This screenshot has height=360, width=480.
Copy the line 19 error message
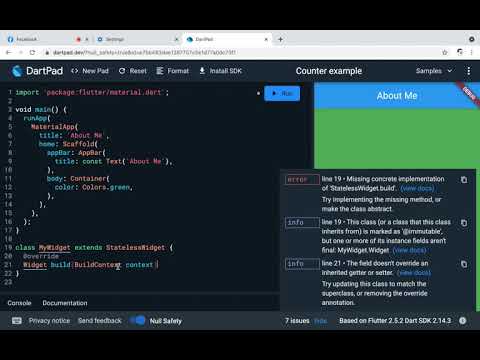point(464,180)
